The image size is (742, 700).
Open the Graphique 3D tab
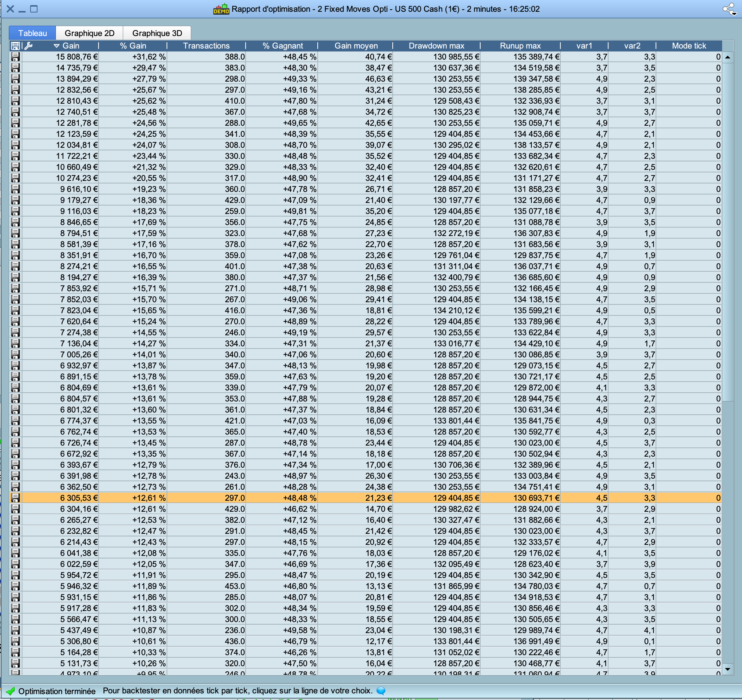click(157, 33)
